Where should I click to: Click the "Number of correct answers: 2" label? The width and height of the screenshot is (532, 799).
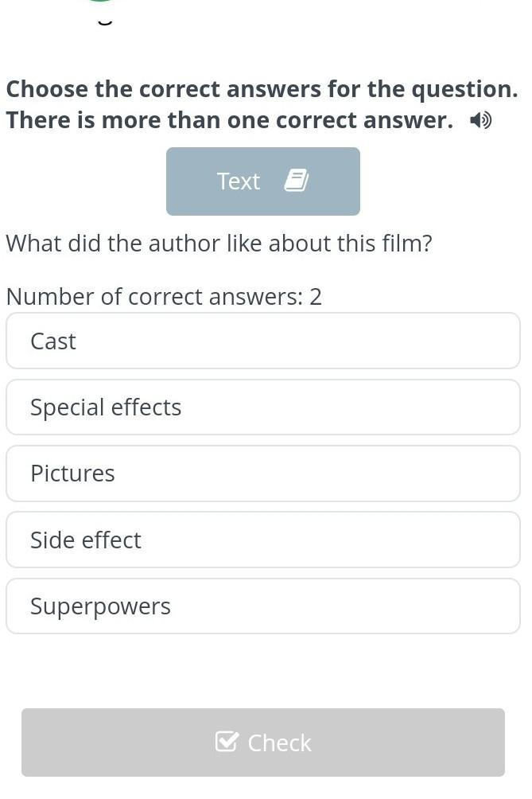pos(164,297)
